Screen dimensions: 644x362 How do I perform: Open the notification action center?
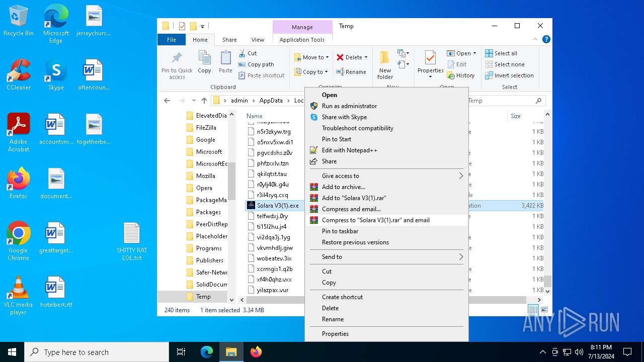[627, 352]
